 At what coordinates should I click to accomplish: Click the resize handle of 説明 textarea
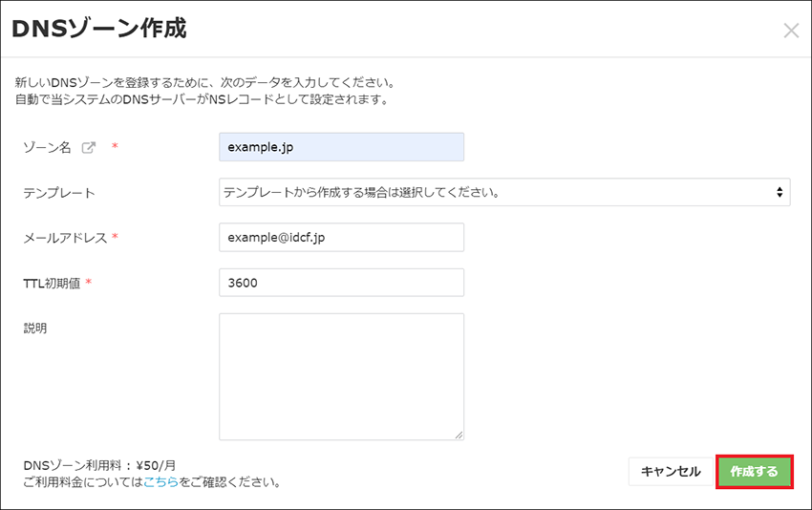459,435
